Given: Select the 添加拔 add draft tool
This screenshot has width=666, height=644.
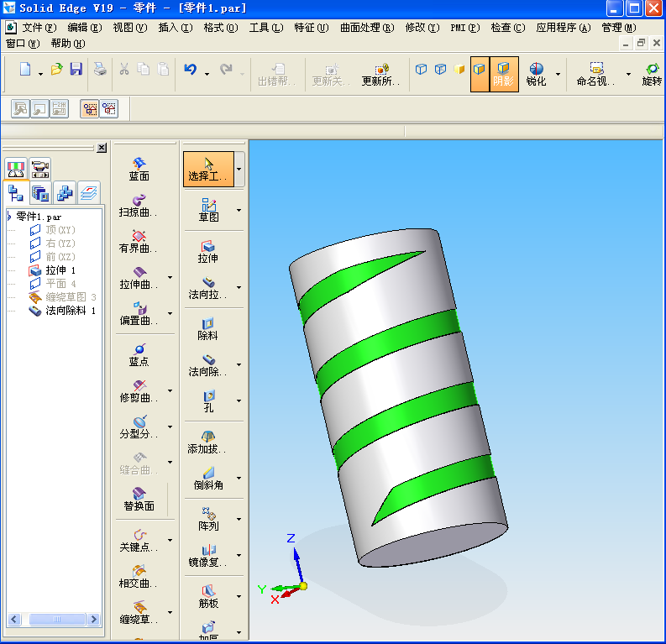Looking at the screenshot, I should point(207,442).
